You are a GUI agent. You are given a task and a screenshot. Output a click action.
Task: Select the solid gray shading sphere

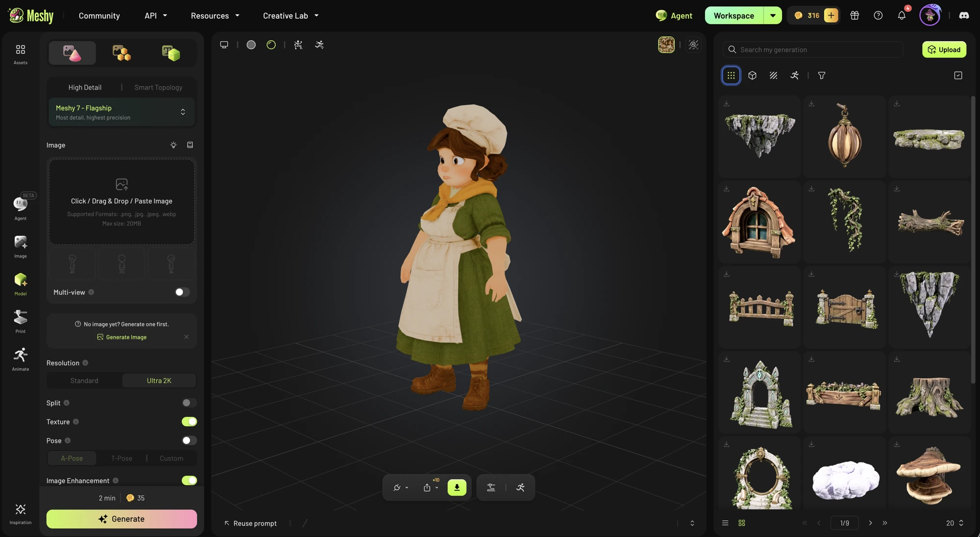(x=251, y=45)
